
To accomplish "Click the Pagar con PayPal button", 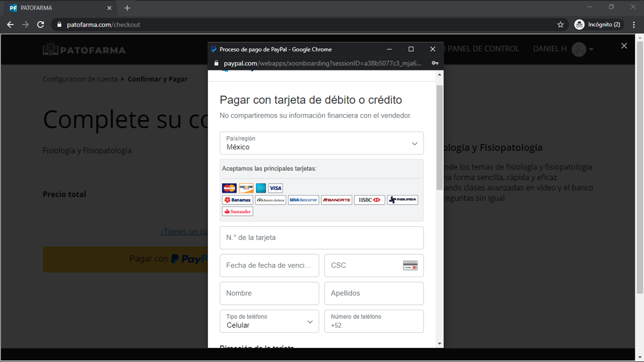I will click(125, 259).
